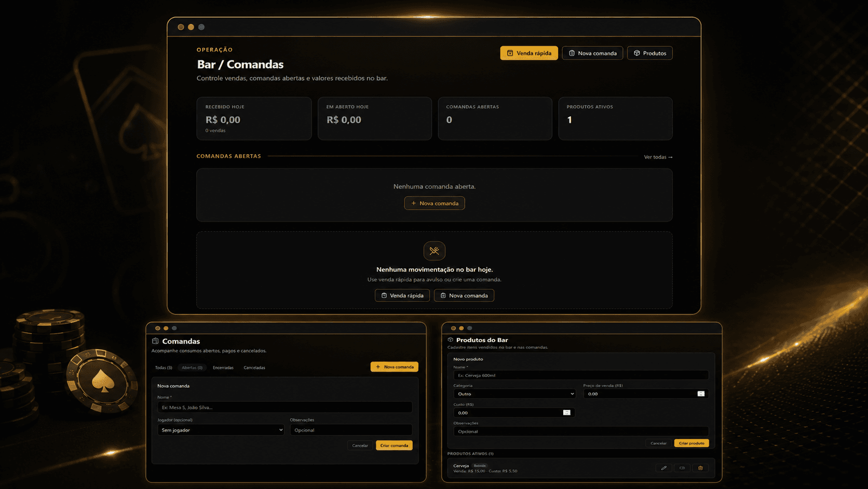Click the Criar comanda button
Screen dimensions: 868x489
coord(394,445)
